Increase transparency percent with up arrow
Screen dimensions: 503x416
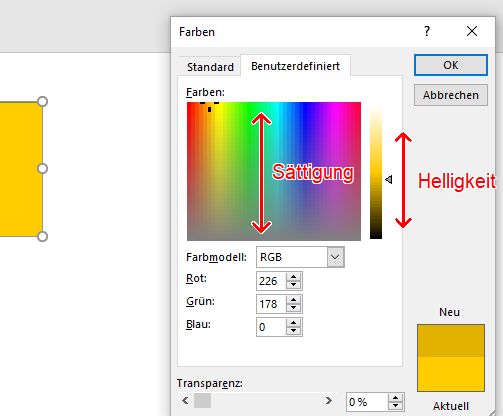pos(395,398)
